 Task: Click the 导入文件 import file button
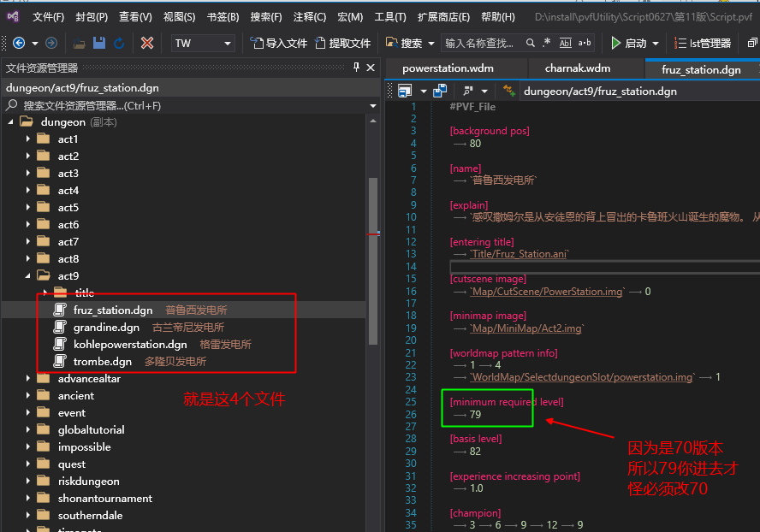(279, 43)
